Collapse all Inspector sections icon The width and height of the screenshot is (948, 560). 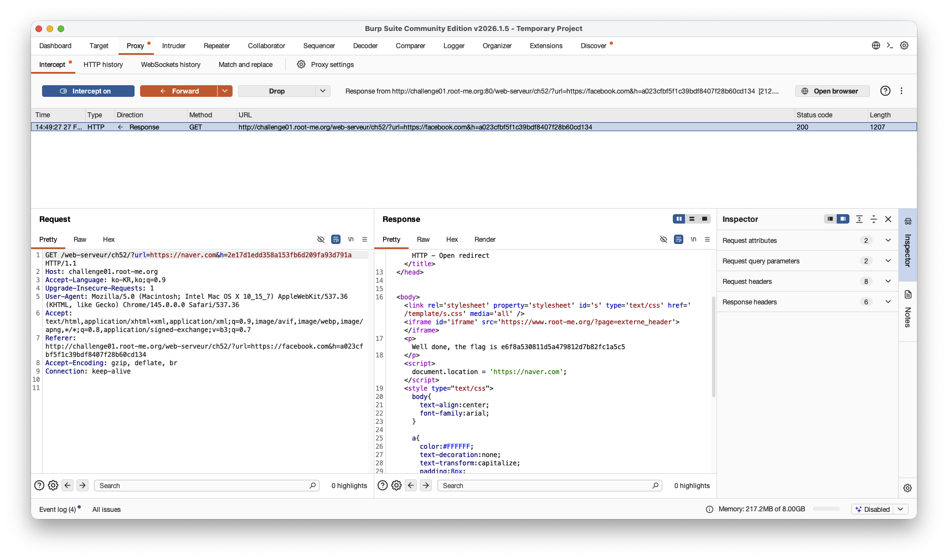tap(874, 219)
